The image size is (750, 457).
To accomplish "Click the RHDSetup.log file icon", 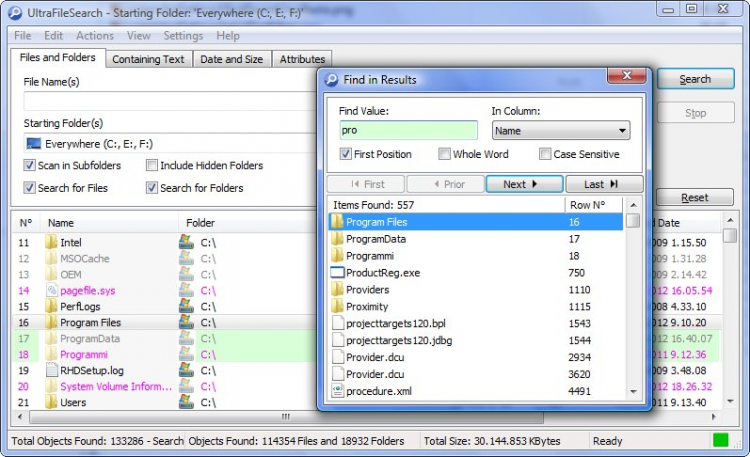I will coord(52,370).
